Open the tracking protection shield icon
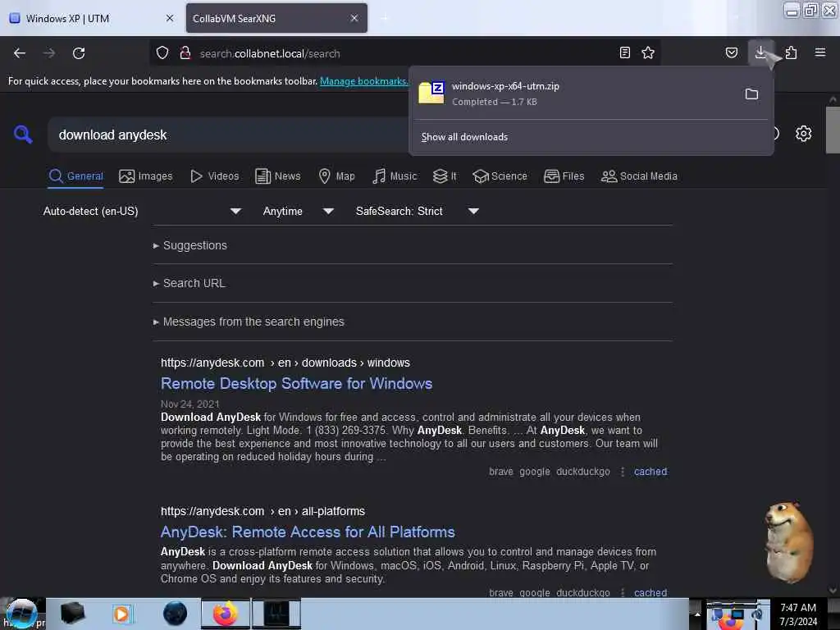 [x=162, y=52]
